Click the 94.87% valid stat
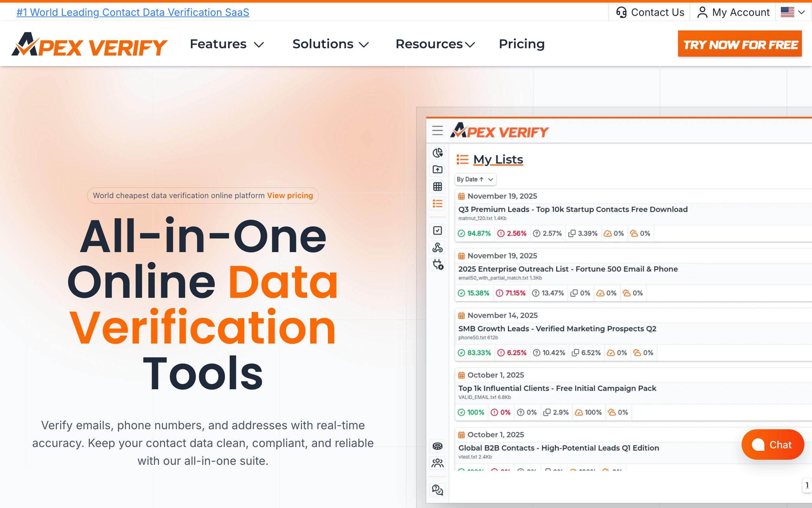Viewport: 812px width, 508px height. point(474,233)
